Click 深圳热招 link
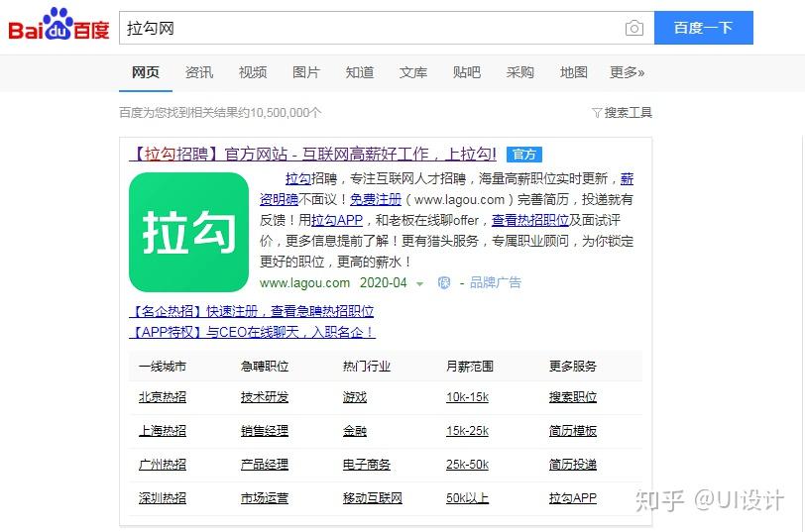This screenshot has height=532, width=805. 163,498
